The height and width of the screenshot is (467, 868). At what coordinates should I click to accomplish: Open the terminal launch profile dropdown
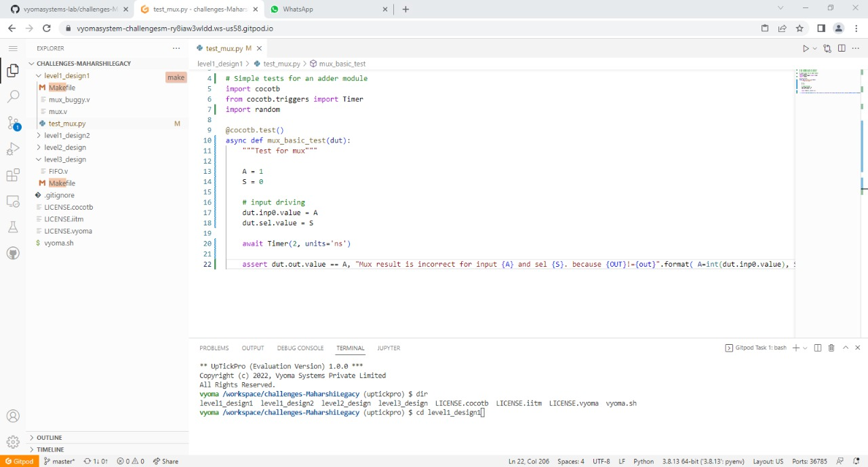pyautogui.click(x=805, y=348)
